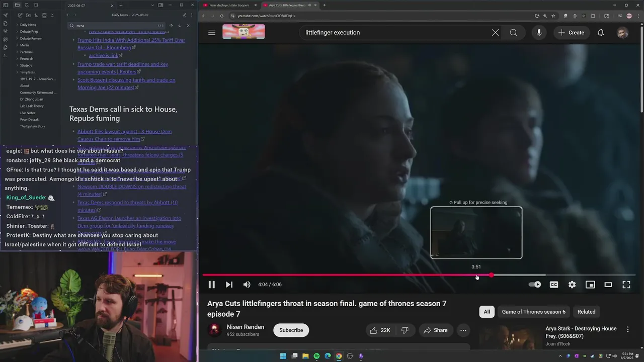Dislike the video
This screenshot has width=644, height=362.
[405, 330]
